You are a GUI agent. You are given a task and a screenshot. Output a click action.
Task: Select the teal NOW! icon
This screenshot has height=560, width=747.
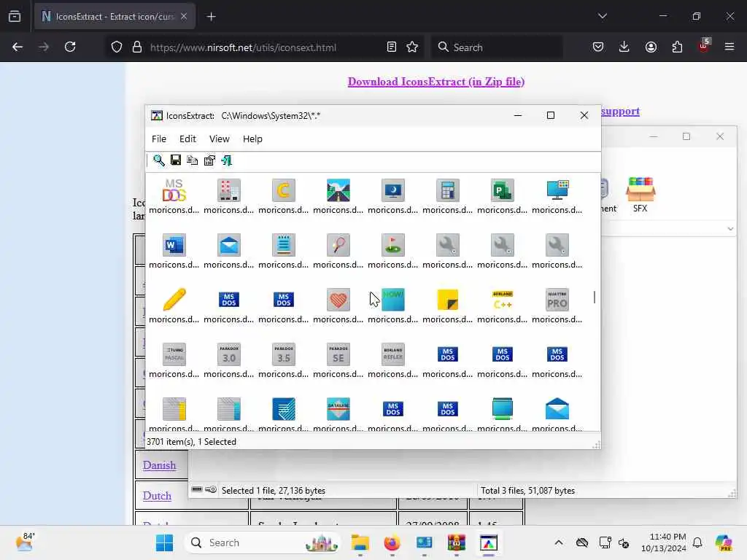[x=393, y=300]
